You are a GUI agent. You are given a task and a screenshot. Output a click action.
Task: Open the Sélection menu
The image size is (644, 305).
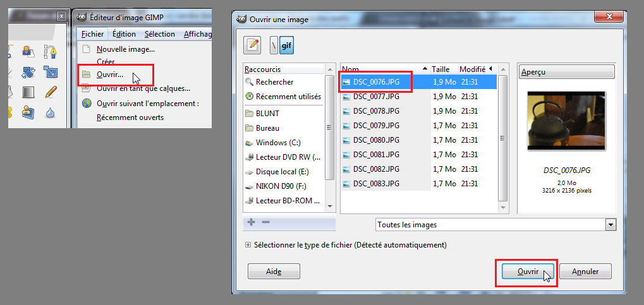click(x=160, y=34)
